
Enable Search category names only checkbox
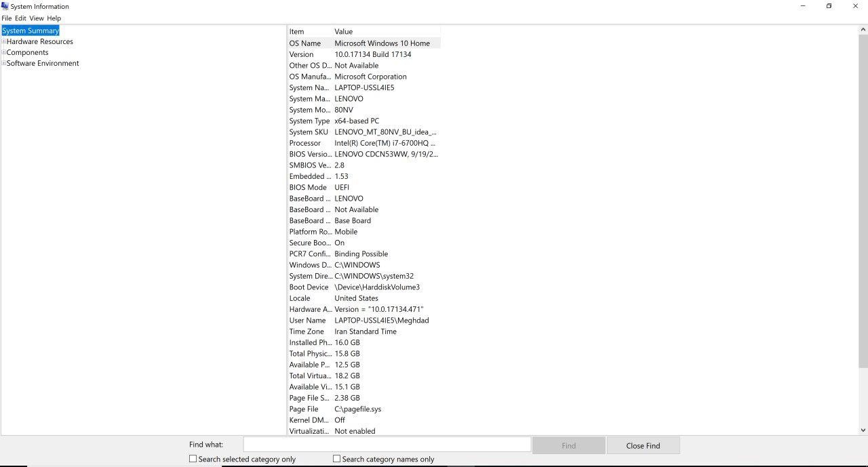pyautogui.click(x=336, y=459)
